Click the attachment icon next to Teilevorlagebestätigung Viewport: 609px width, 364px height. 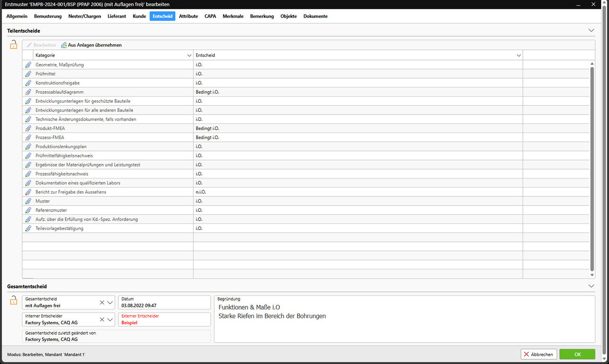coord(28,229)
